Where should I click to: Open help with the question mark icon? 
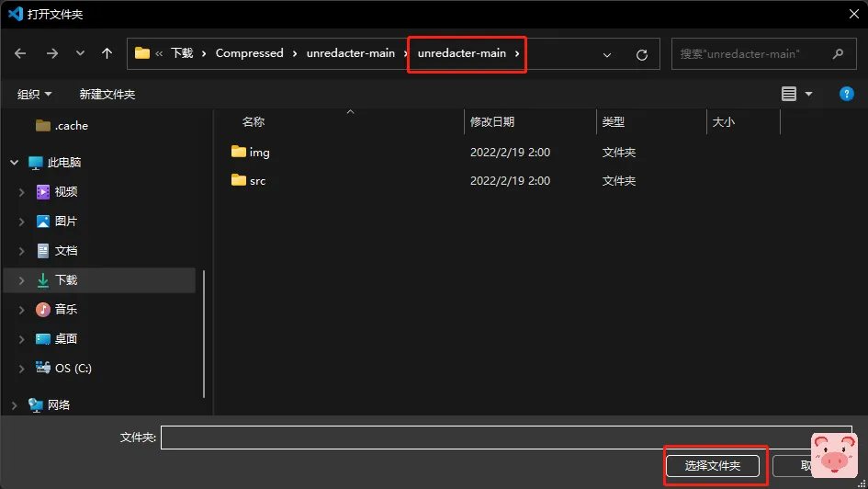[x=846, y=94]
